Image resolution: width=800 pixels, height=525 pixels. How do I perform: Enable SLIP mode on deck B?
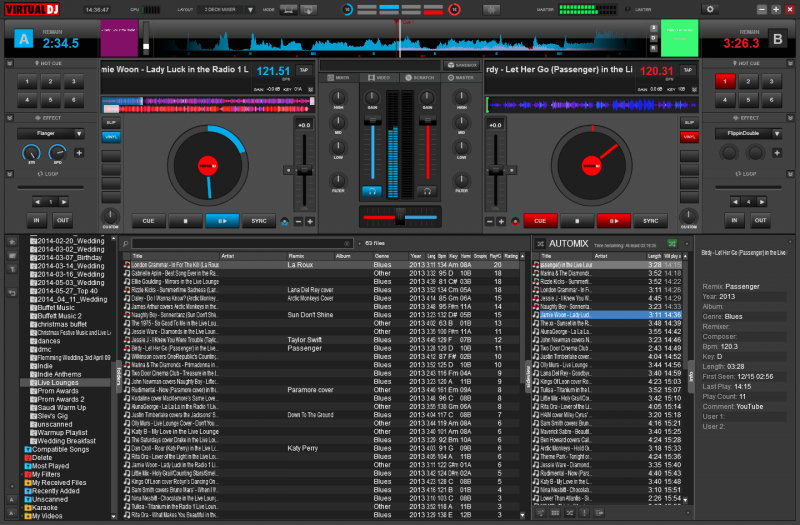(689, 122)
